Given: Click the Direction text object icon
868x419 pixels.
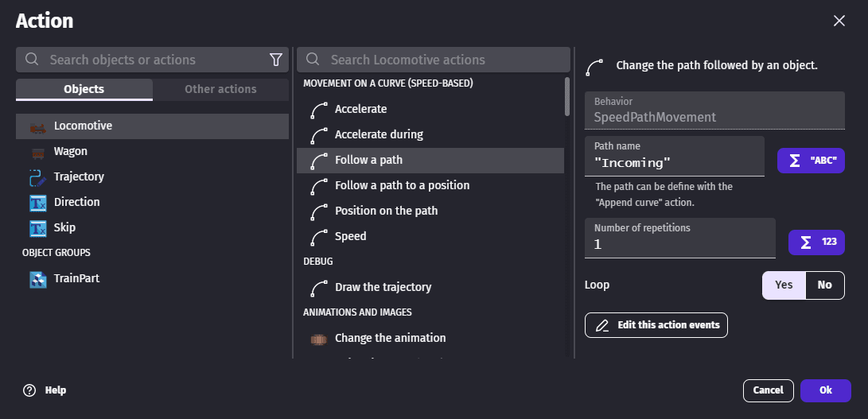Looking at the screenshot, I should click(x=37, y=203).
